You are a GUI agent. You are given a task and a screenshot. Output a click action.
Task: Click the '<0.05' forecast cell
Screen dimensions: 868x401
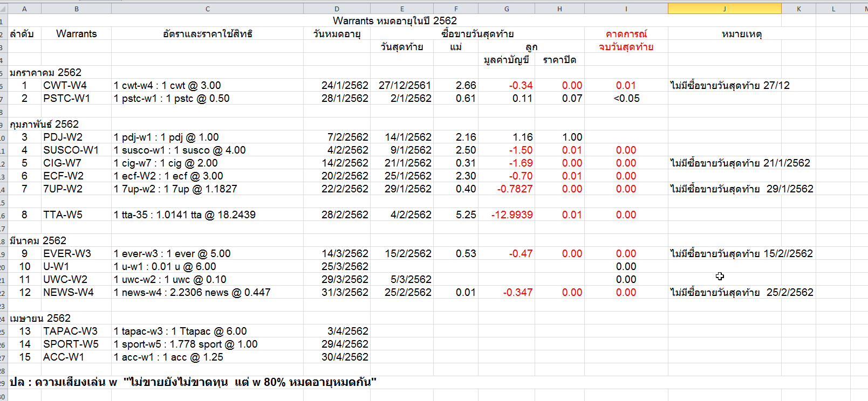(x=626, y=98)
